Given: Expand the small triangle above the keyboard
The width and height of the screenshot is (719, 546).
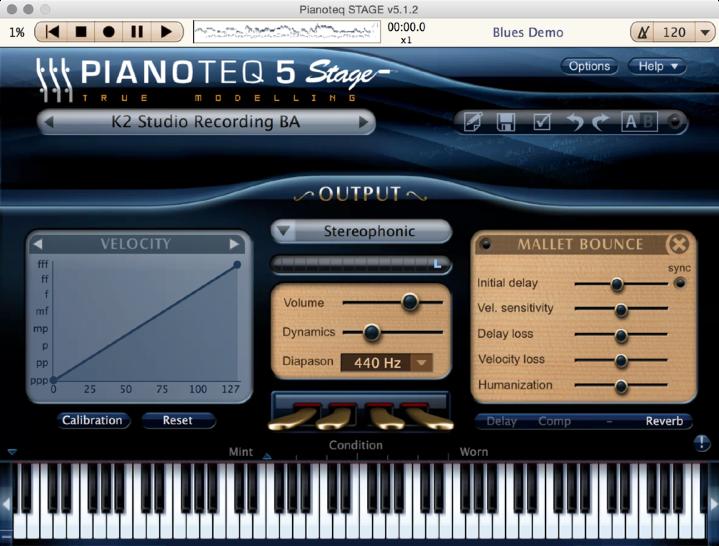Looking at the screenshot, I should (12, 452).
